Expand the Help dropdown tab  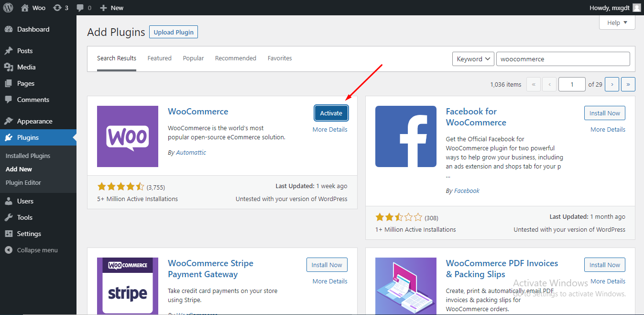[x=617, y=22]
